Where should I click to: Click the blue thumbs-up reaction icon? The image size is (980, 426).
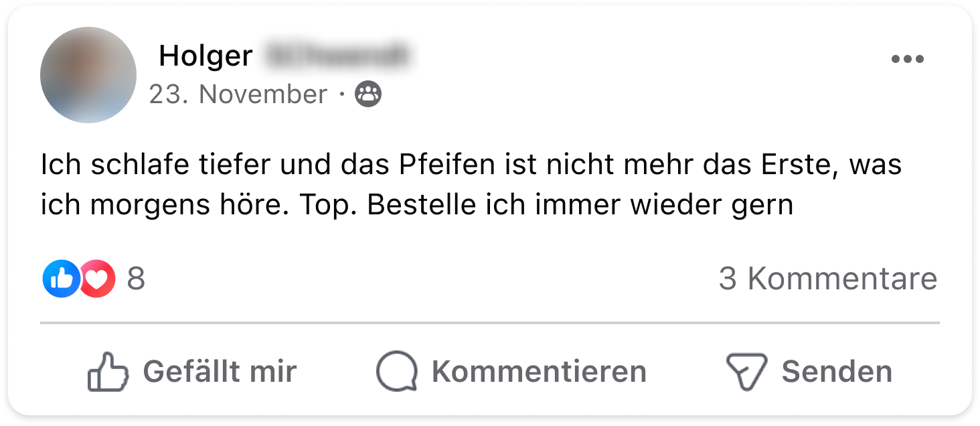[60, 279]
